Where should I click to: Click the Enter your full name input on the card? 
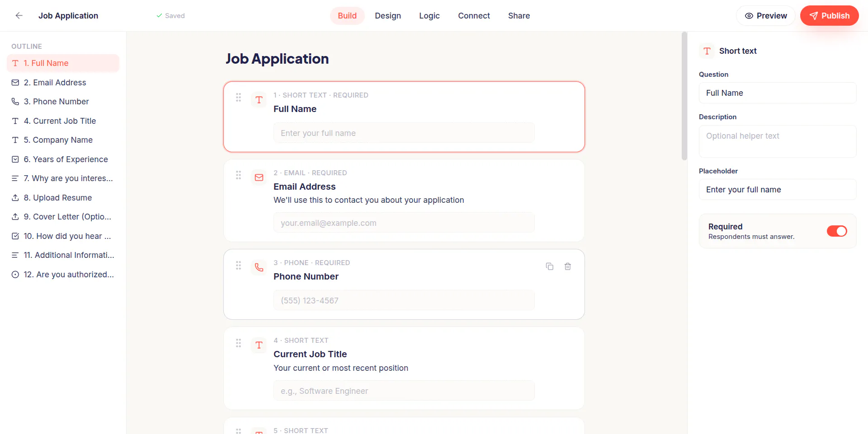point(404,133)
